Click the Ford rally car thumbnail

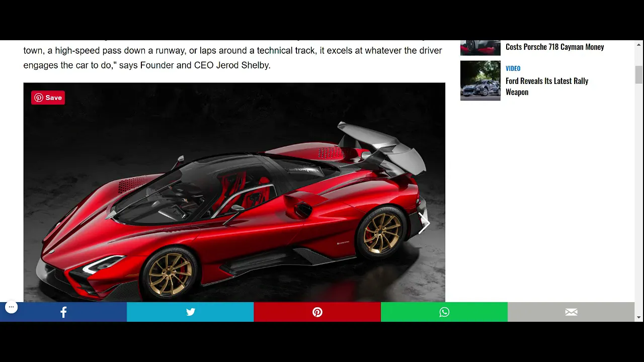(x=480, y=80)
